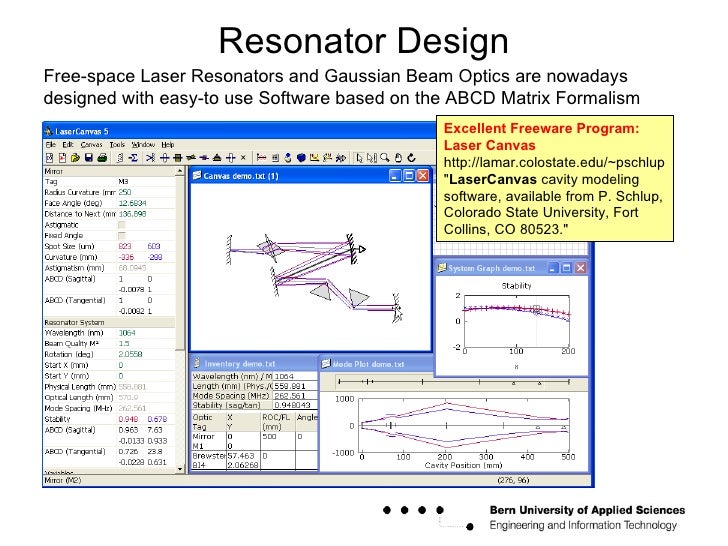Click the Spot Size (um) label
This screenshot has width=728, height=546.
pyautogui.click(x=69, y=246)
